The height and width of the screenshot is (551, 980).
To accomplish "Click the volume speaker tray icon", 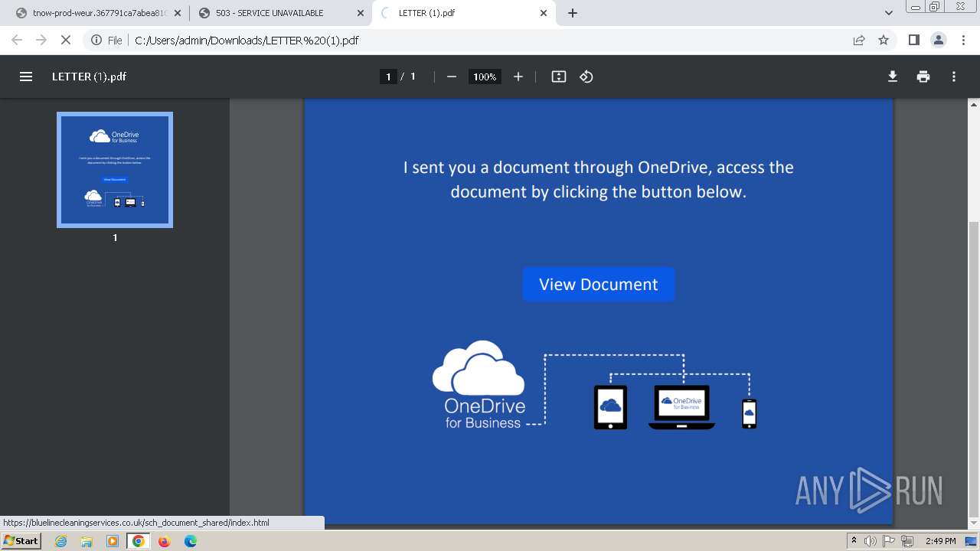I will point(871,541).
